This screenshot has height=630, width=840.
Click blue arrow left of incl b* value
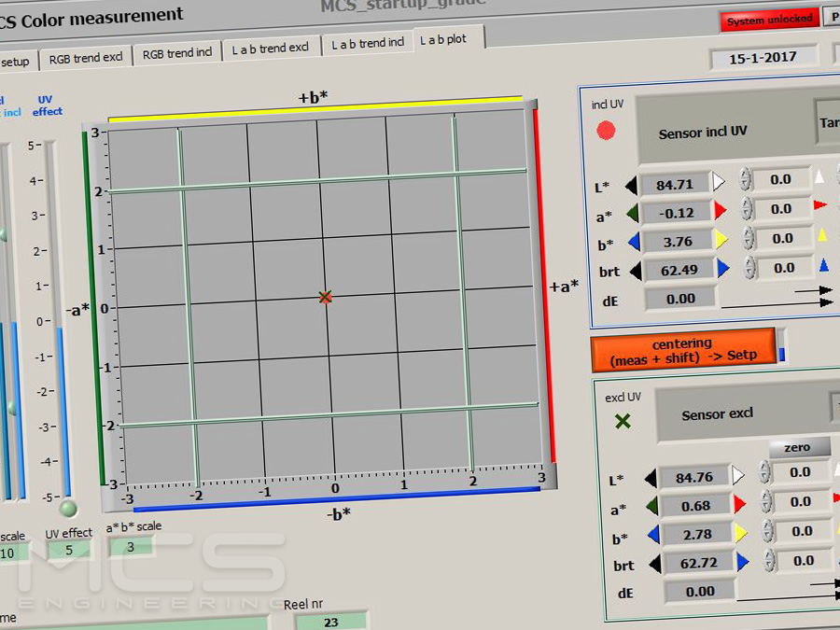coord(634,242)
